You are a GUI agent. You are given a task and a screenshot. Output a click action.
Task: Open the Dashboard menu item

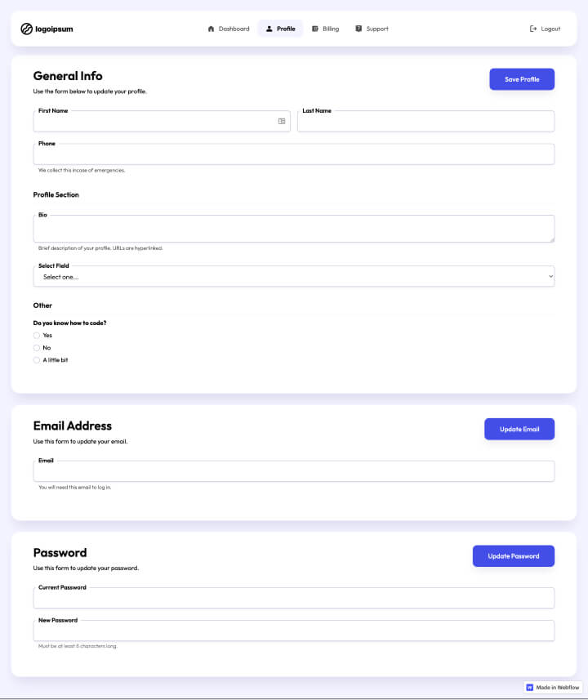click(229, 29)
